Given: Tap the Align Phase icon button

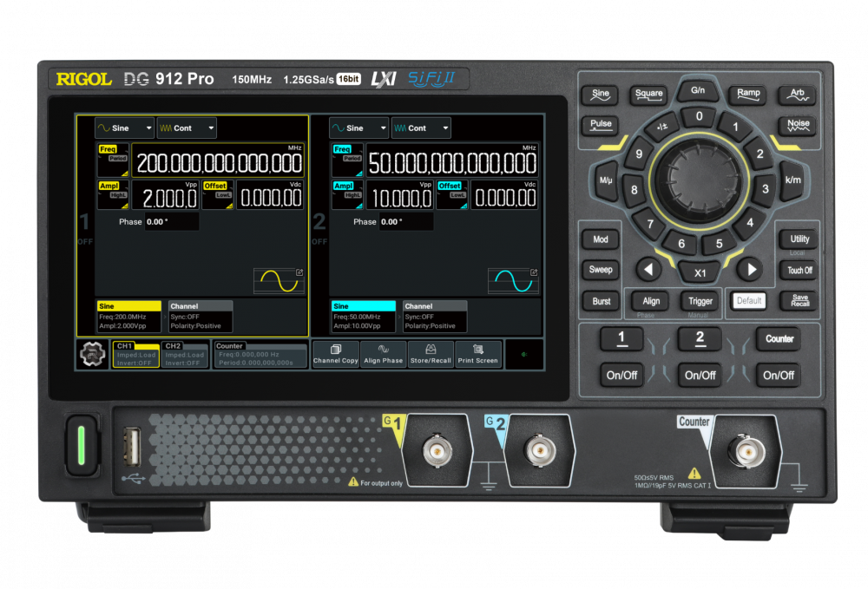Looking at the screenshot, I should pyautogui.click(x=383, y=354).
